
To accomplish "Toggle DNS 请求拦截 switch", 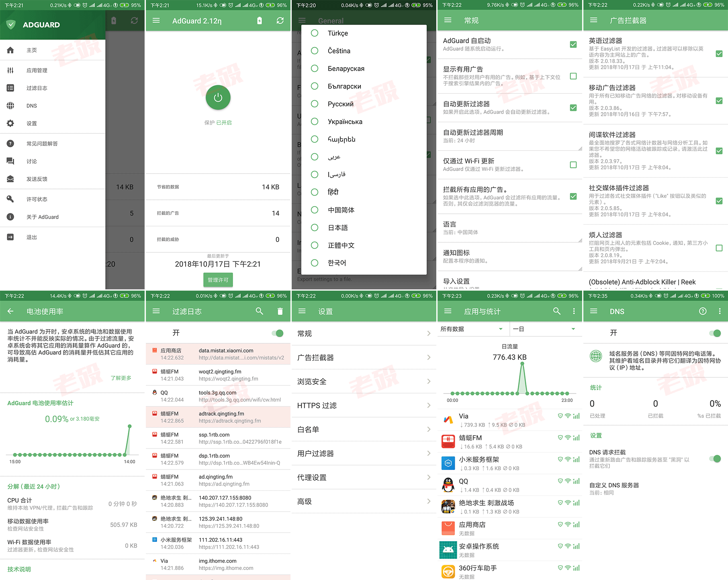I will (715, 459).
